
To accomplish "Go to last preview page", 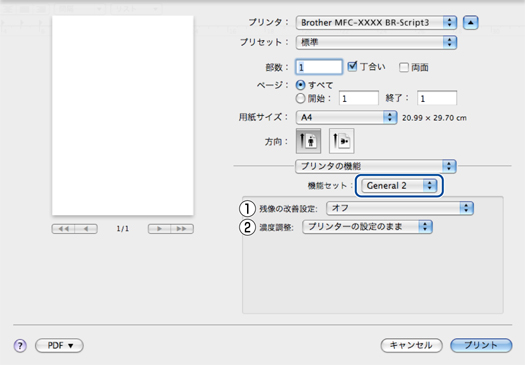I will click(x=182, y=229).
